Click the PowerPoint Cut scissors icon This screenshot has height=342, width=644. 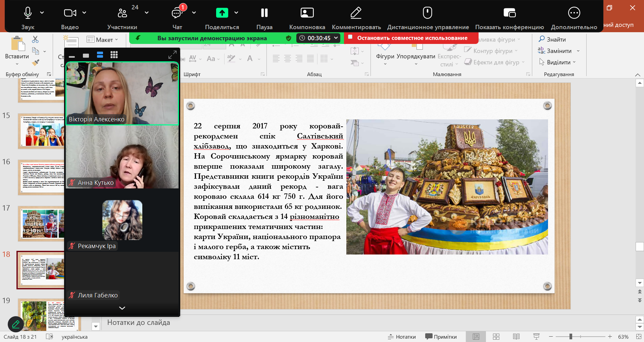pos(35,40)
